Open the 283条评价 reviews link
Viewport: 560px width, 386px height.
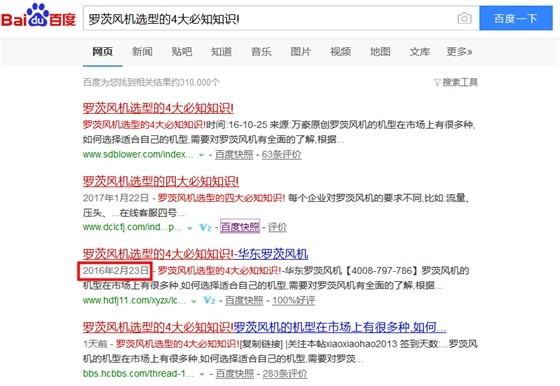pyautogui.click(x=285, y=374)
